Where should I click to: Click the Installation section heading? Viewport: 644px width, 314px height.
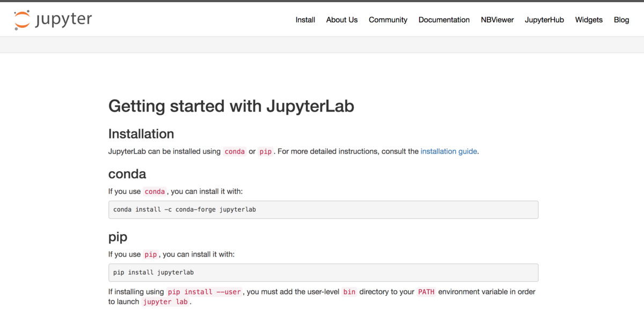pos(141,134)
